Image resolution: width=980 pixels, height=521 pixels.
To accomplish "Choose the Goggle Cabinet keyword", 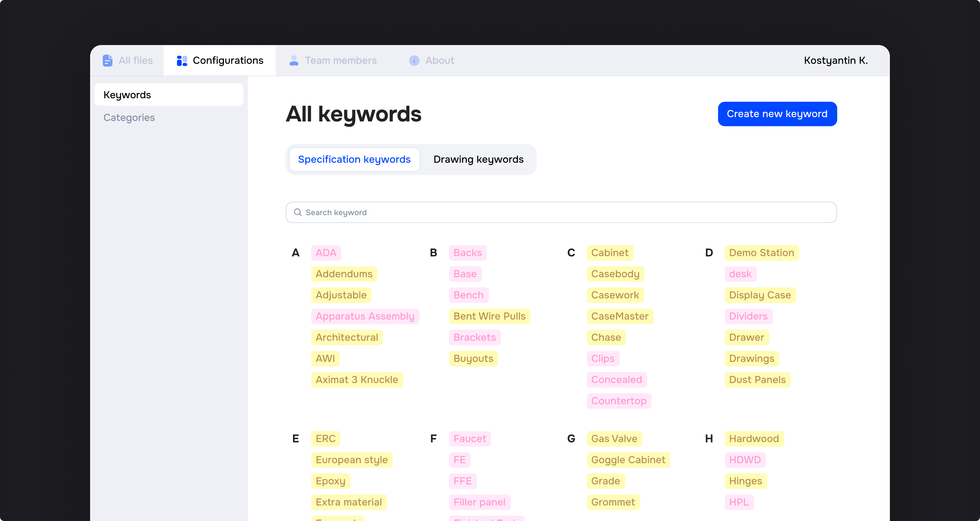I will [628, 460].
